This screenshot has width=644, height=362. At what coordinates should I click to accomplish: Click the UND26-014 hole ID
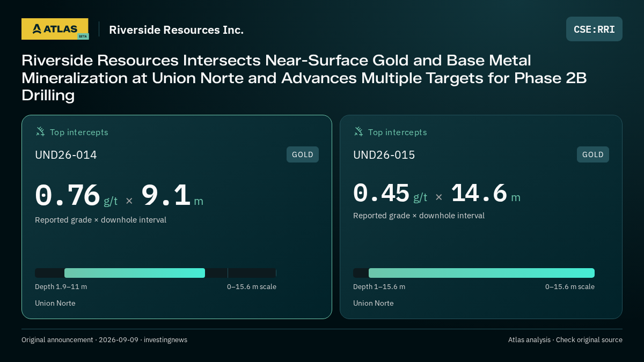tap(66, 155)
